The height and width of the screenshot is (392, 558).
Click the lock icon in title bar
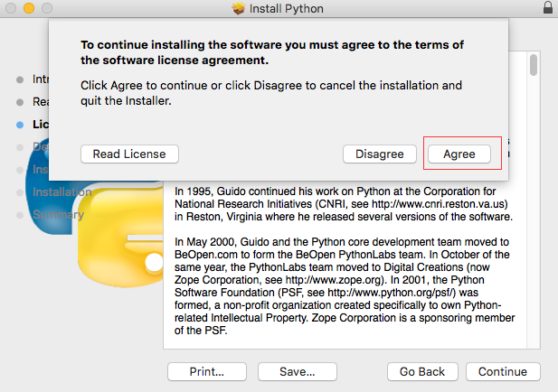pyautogui.click(x=548, y=7)
